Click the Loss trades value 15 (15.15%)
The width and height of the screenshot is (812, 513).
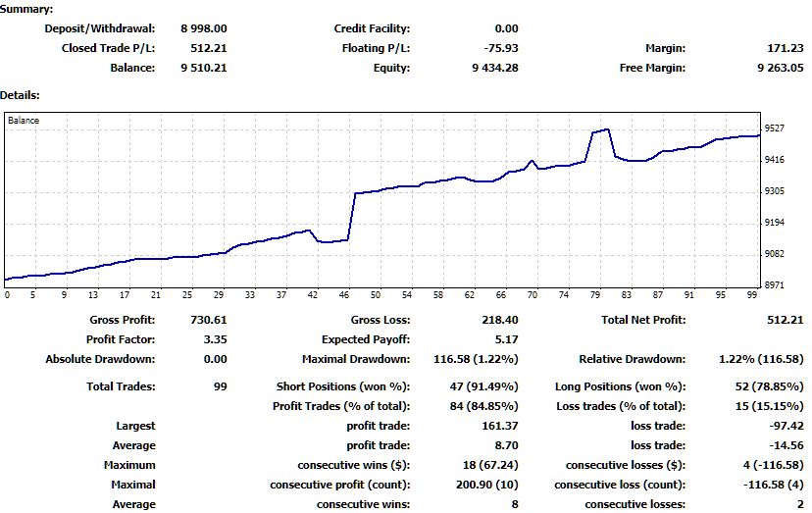[x=770, y=406]
